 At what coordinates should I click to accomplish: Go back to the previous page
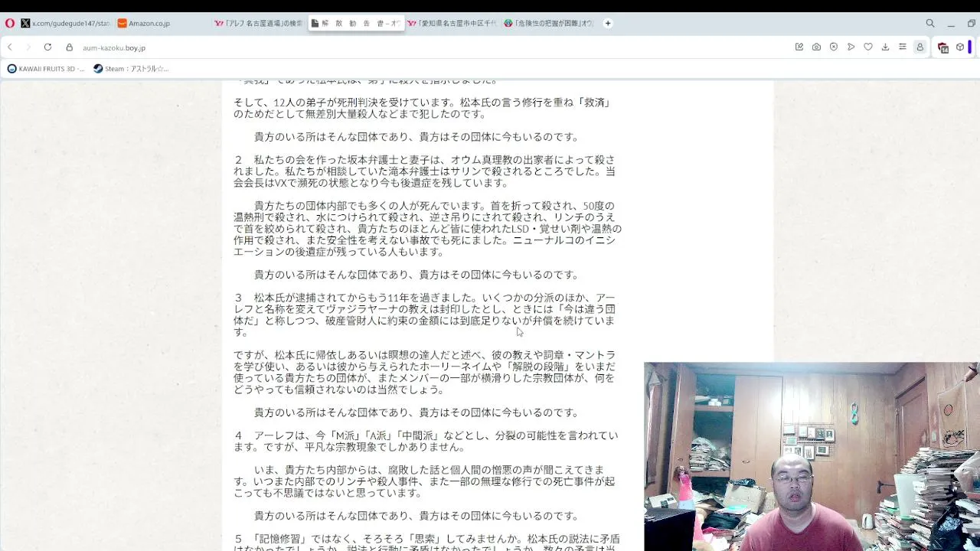(x=10, y=47)
